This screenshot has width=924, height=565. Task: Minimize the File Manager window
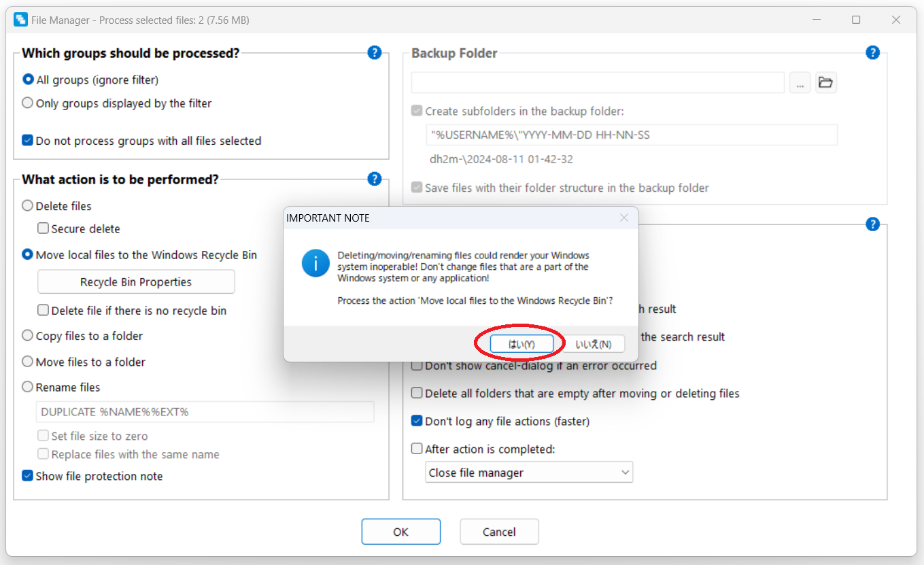[816, 20]
